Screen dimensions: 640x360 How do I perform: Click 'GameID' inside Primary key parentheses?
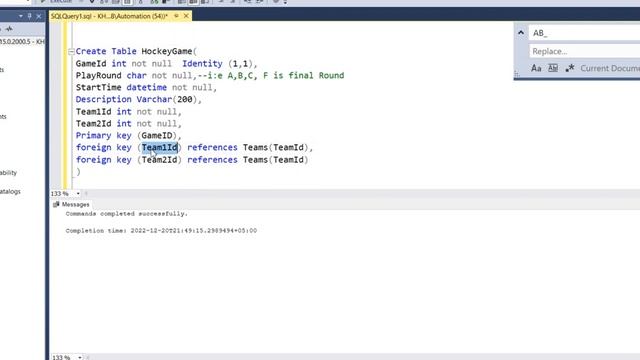[x=157, y=136]
